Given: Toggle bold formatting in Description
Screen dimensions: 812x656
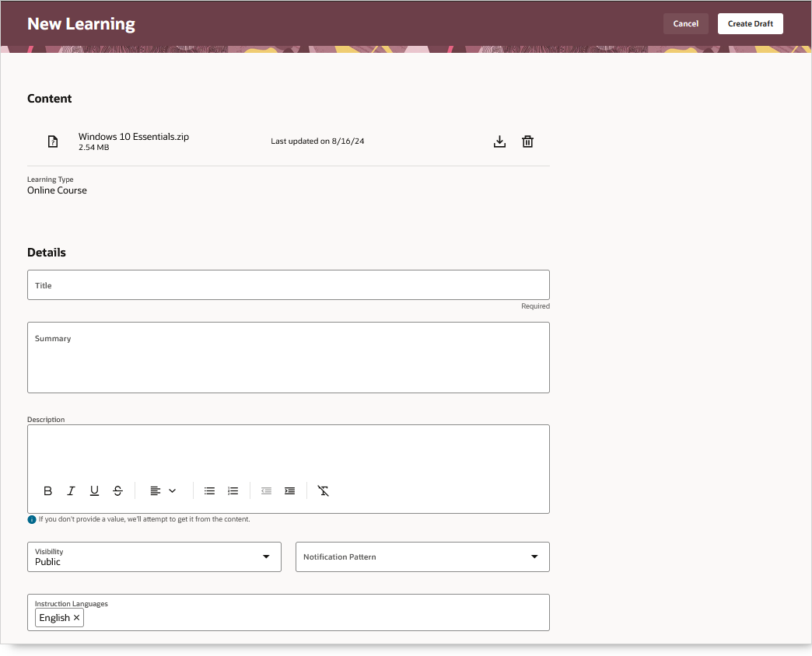Looking at the screenshot, I should tap(47, 490).
